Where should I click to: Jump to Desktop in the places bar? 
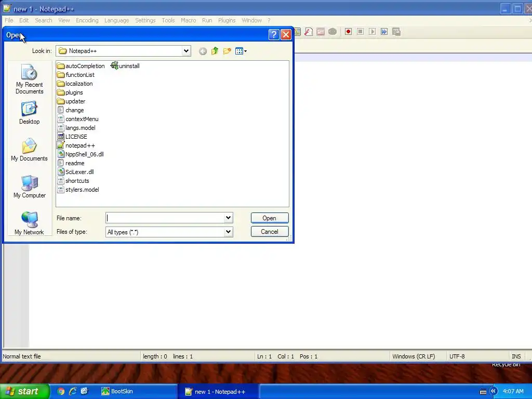click(x=29, y=113)
